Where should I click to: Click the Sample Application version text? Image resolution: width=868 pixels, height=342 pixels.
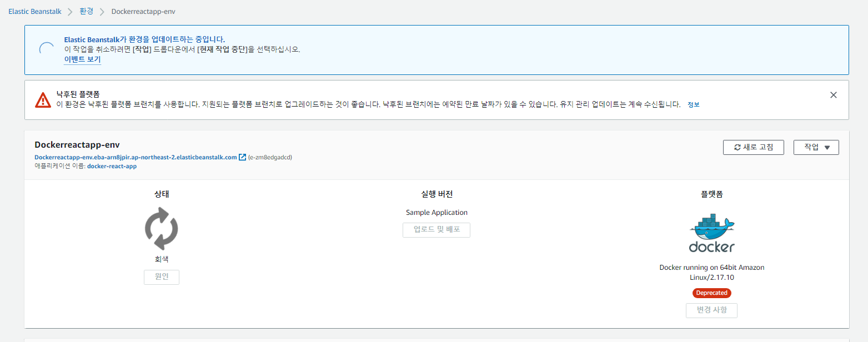click(436, 213)
